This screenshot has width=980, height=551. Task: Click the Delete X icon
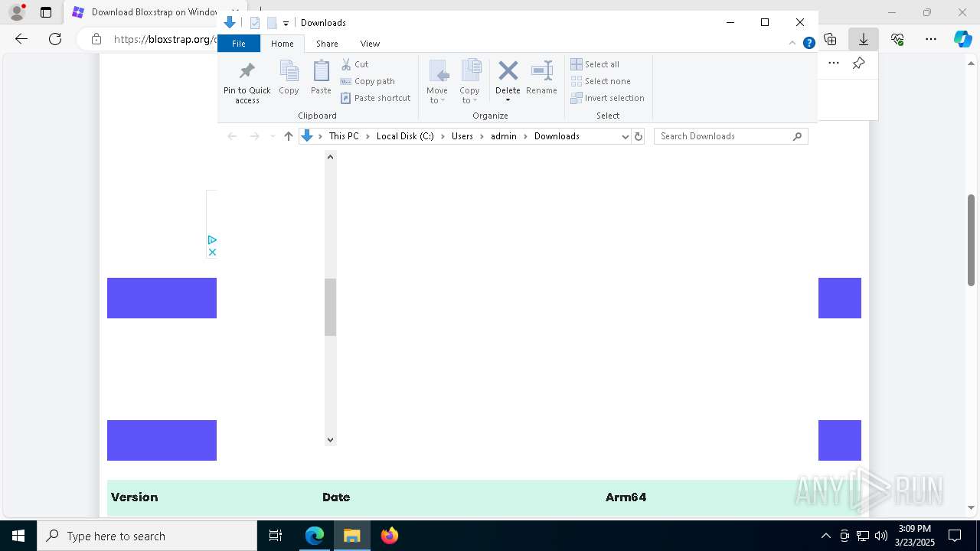coord(508,71)
